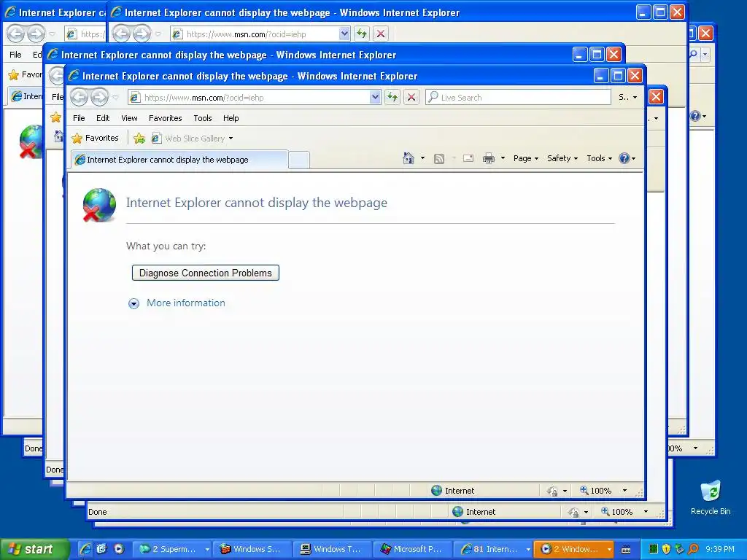Viewport: 747px width, 560px height.
Task: Click the security icon left of front 100% zoom
Action: tap(552, 491)
